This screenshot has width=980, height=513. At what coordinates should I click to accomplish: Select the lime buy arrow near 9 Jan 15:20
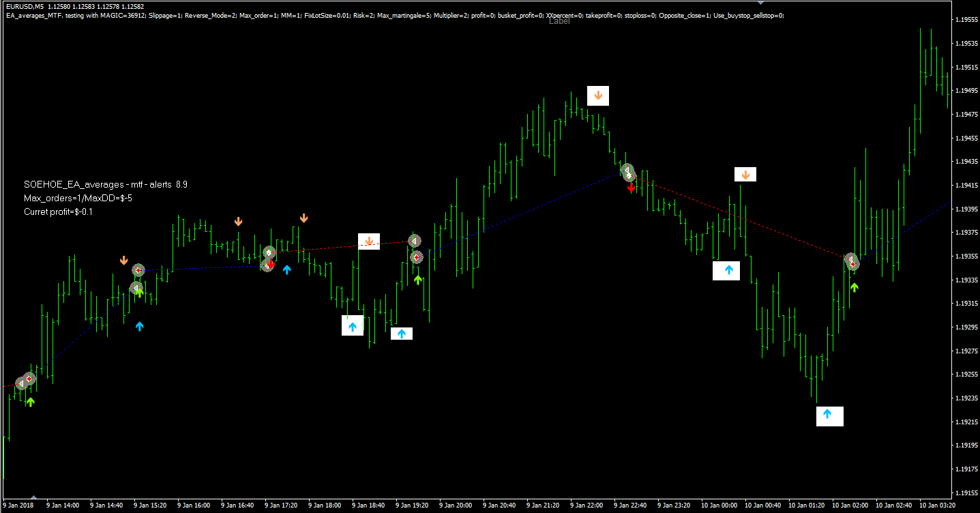[x=139, y=292]
